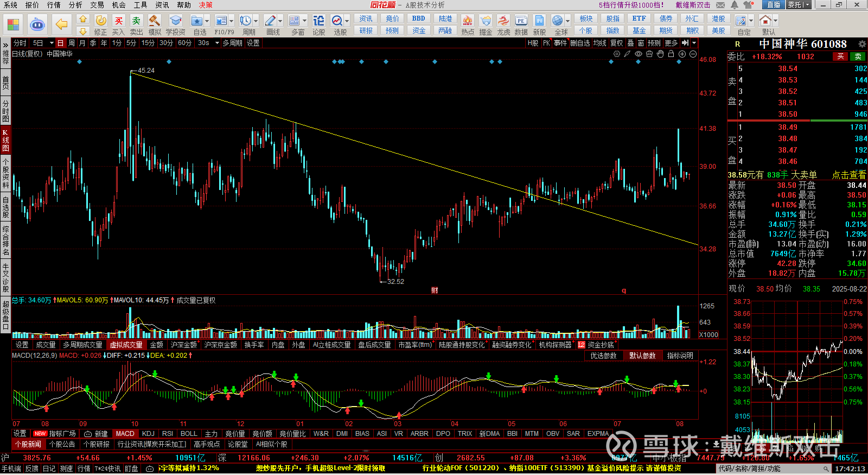The height and width of the screenshot is (475, 868).
Task: Open the 掘金 mining cart icon
Action: coord(486,25)
